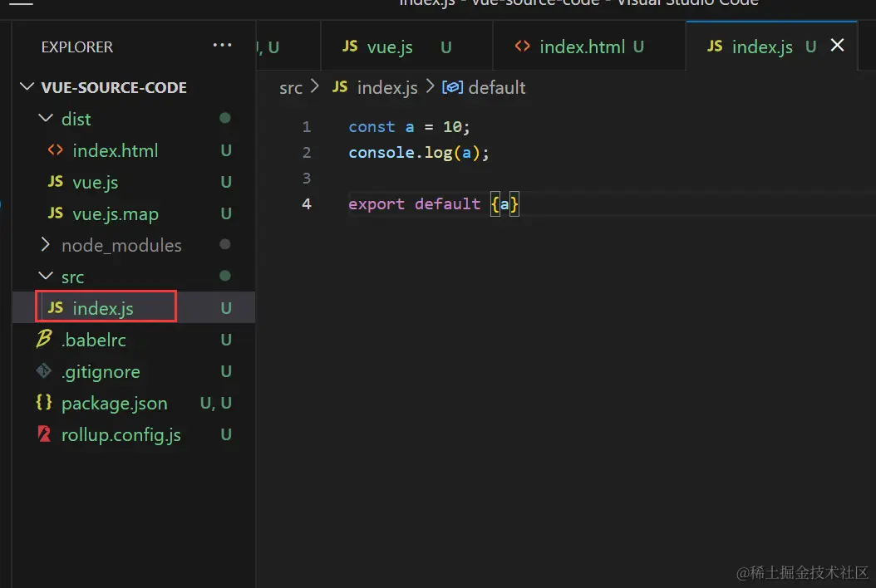This screenshot has height=588, width=876.
Task: Collapse the VUE-SOURCE-CODE root folder
Action: (27, 87)
